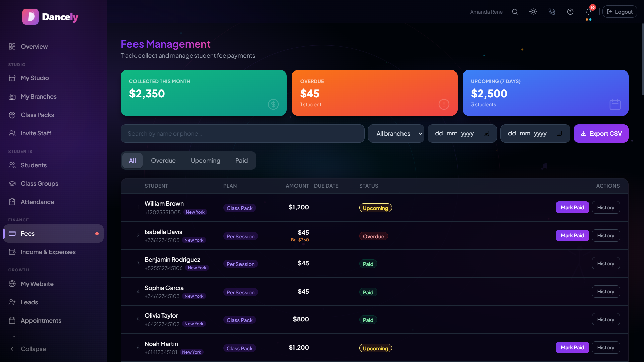Click the Collected This Month card
644x362 pixels.
tap(204, 93)
